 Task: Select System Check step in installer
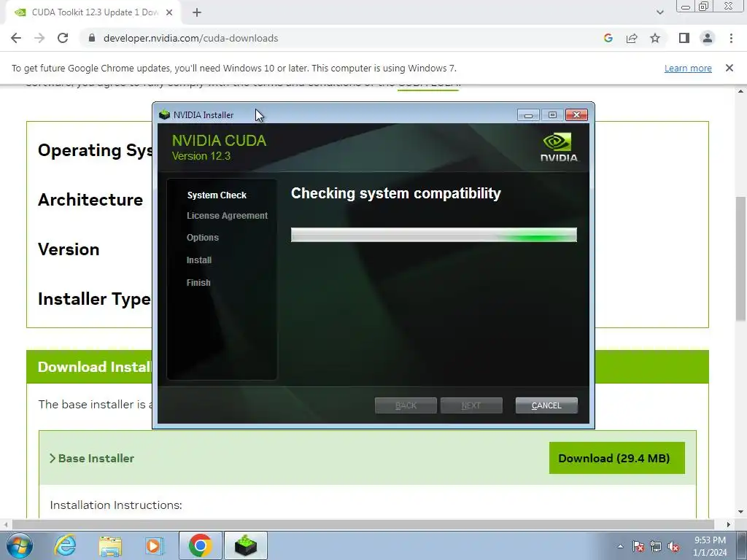217,195
